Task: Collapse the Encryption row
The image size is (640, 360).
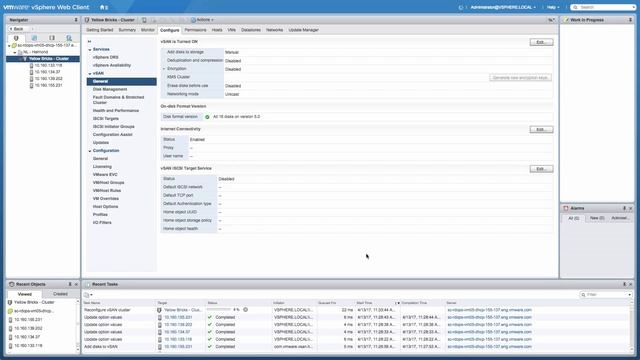Action: 164,69
